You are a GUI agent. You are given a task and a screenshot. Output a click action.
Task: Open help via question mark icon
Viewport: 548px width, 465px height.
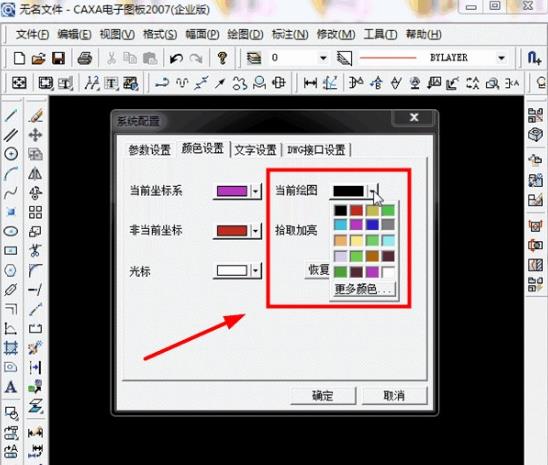click(x=222, y=58)
